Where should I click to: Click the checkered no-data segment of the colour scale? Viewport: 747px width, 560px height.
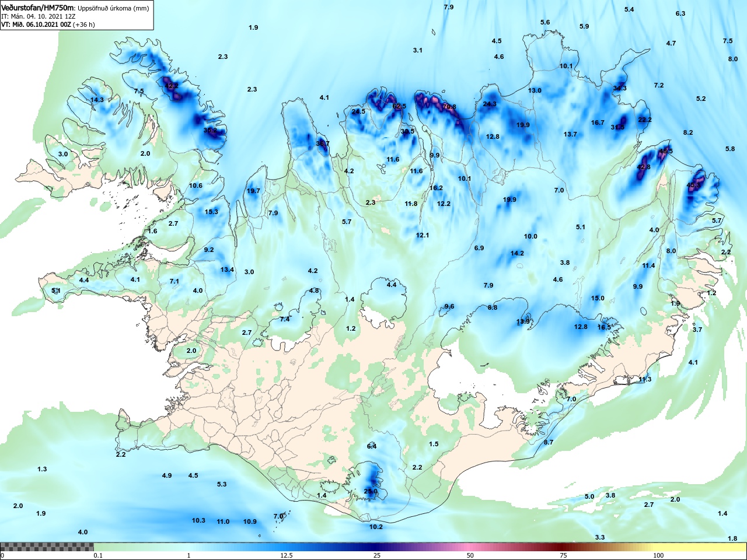coord(47,547)
